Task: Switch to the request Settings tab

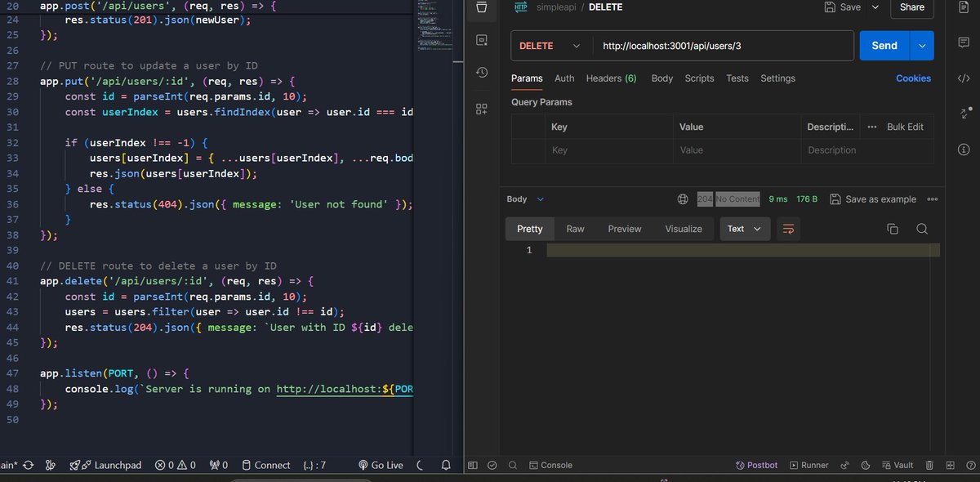Action: click(777, 78)
